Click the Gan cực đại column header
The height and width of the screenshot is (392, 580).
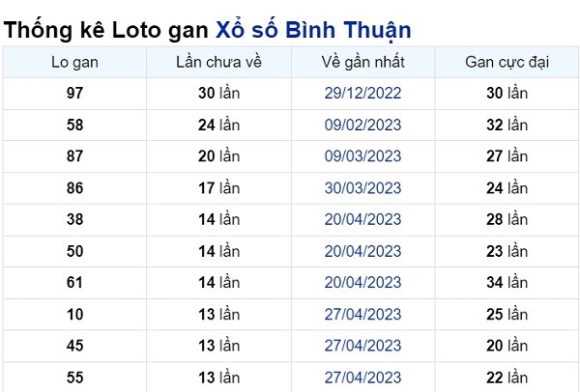pos(507,62)
